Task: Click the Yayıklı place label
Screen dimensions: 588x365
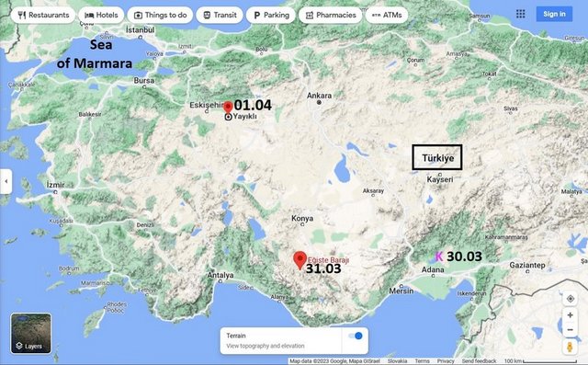Action: click(245, 117)
